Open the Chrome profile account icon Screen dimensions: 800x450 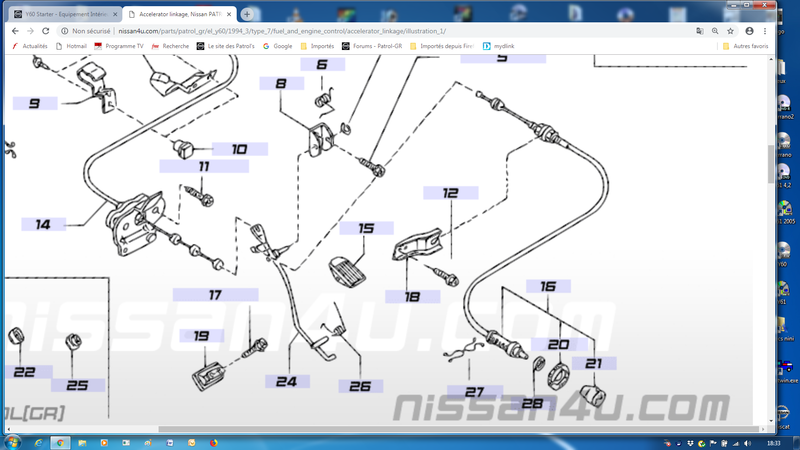pos(749,31)
